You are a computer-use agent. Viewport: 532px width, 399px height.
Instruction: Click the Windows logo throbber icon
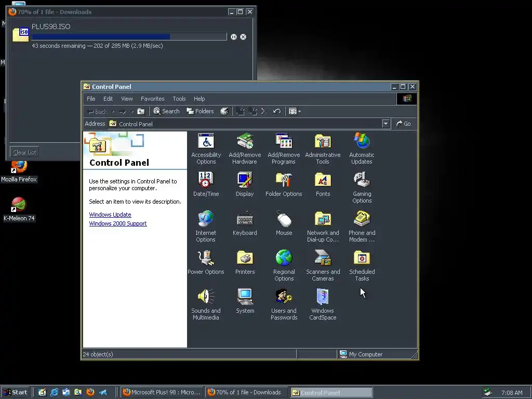[x=407, y=99]
